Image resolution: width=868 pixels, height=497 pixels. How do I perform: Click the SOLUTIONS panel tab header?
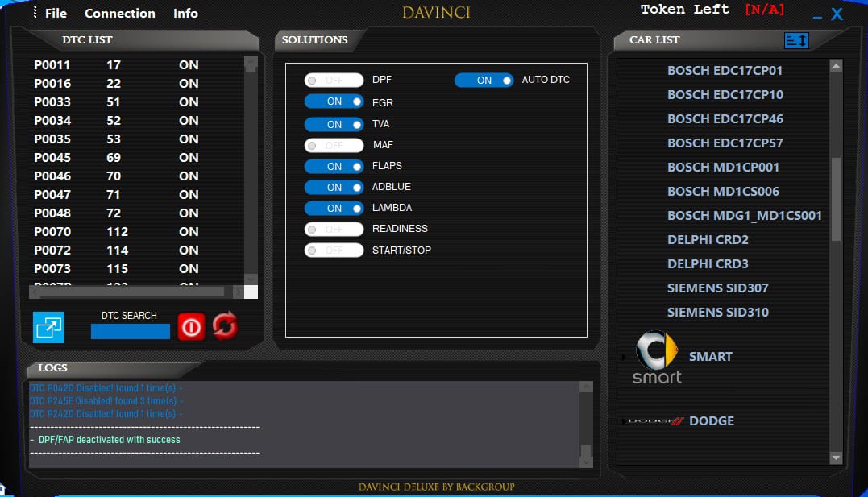pyautogui.click(x=314, y=40)
